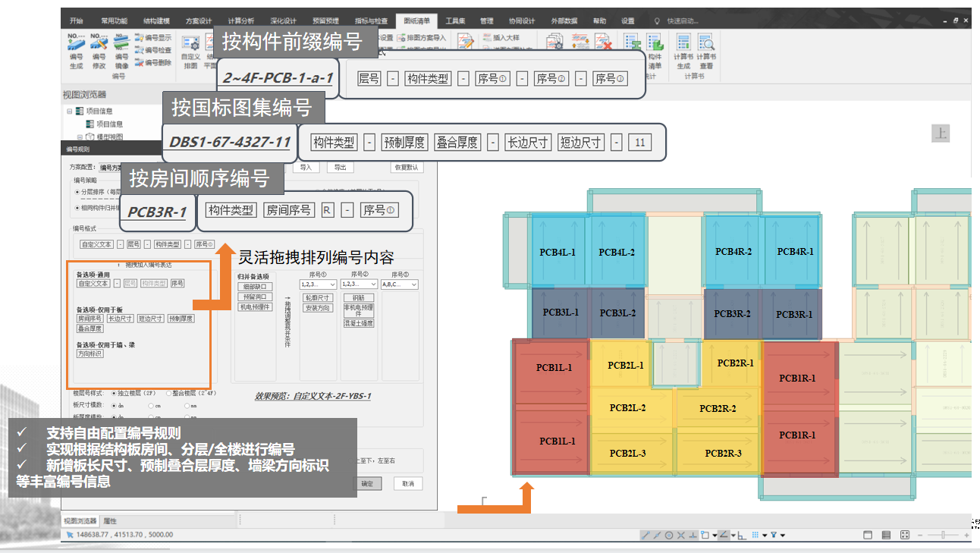Open the 序号③ A,B,C dropdown
Viewport: 980px width, 553px height.
pos(400,284)
